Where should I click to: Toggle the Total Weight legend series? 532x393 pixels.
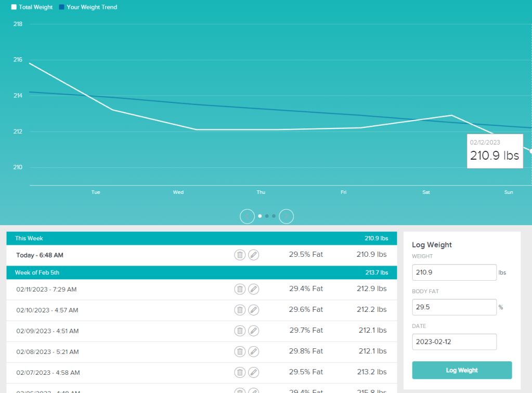[x=32, y=7]
